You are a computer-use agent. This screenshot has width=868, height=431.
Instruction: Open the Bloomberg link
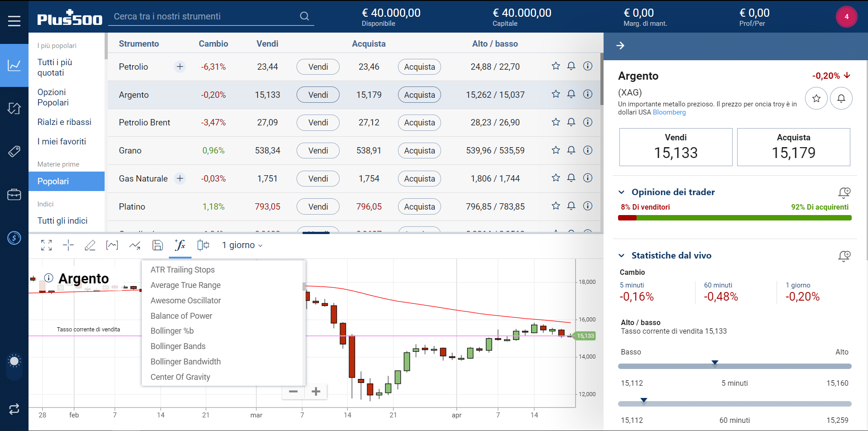pos(669,112)
